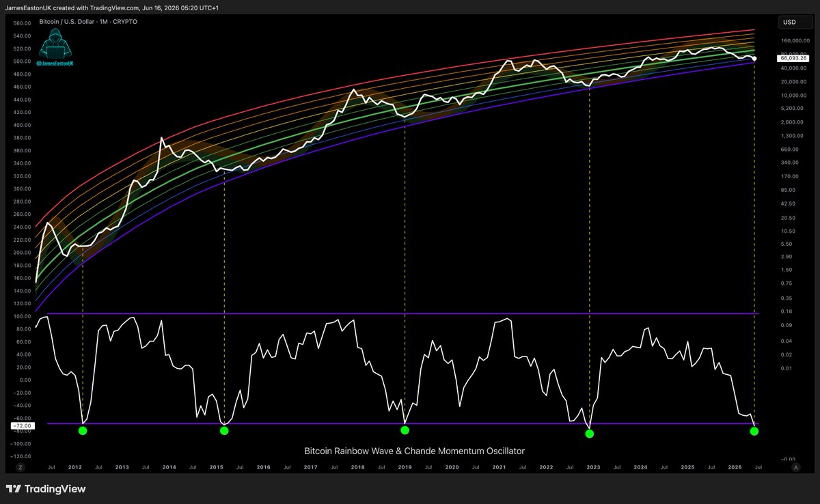This screenshot has height=504, width=820.
Task: Click the 0.00 oscillator scale label
Action: [25, 380]
